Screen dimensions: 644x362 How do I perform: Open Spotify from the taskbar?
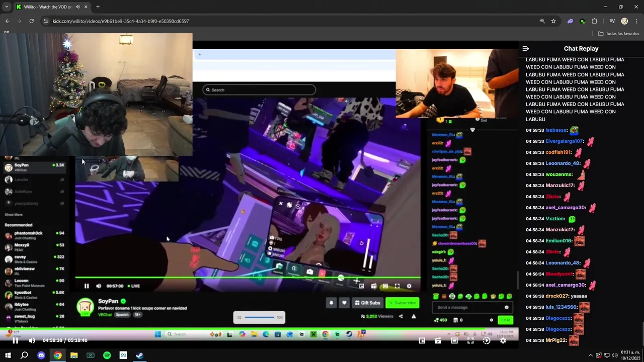pos(107,355)
